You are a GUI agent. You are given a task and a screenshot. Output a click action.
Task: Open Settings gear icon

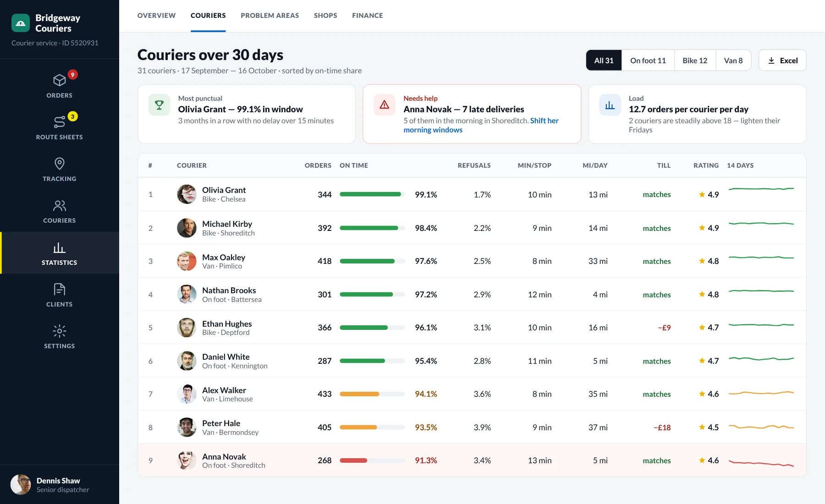59,331
